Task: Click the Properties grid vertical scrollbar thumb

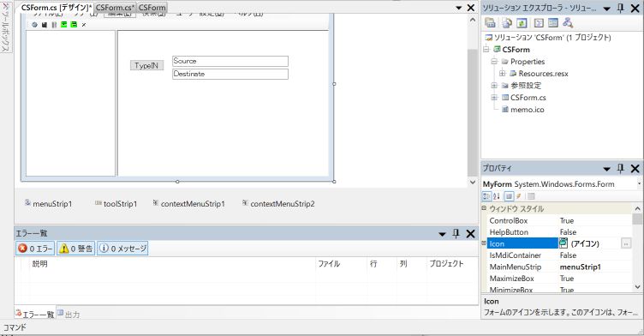Action: [x=637, y=219]
